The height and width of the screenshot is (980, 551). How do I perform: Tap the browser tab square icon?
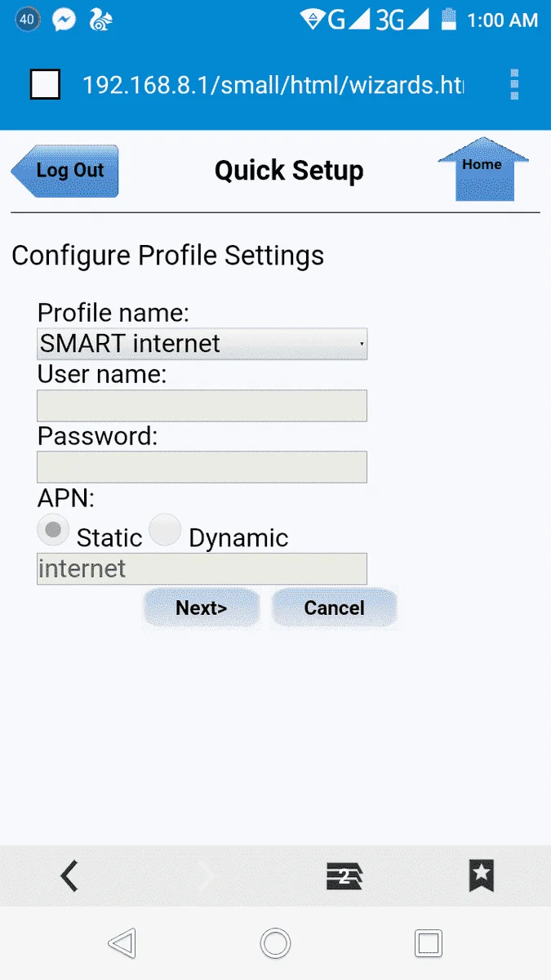click(x=45, y=84)
